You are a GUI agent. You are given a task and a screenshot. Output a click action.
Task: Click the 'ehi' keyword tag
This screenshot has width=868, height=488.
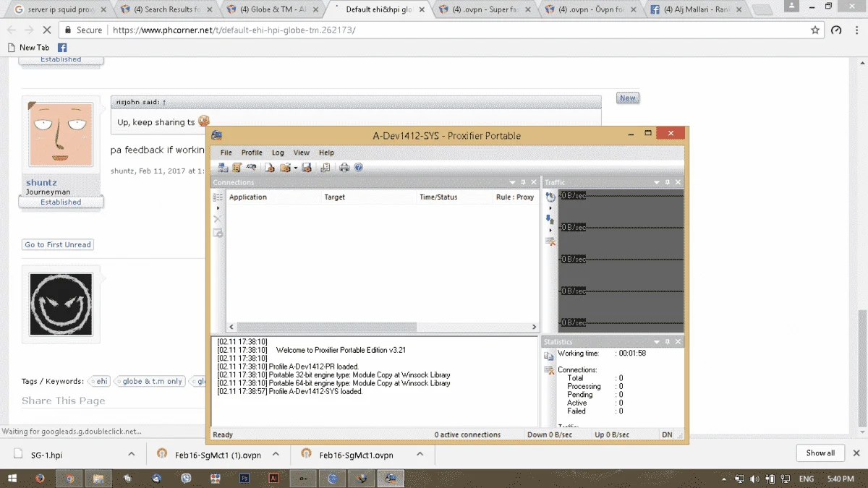pyautogui.click(x=100, y=381)
